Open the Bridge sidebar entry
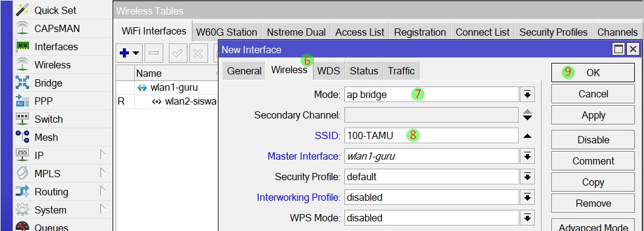The width and height of the screenshot is (644, 231). (63, 83)
